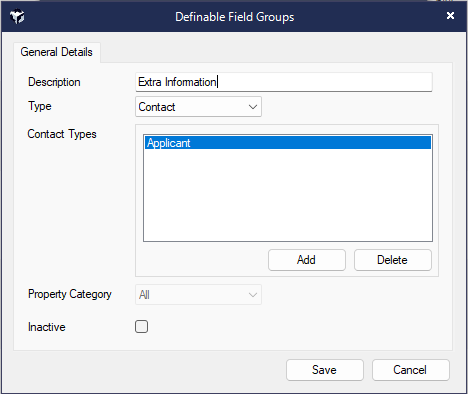
Task: Click the Add button under Contact Types
Action: (307, 260)
